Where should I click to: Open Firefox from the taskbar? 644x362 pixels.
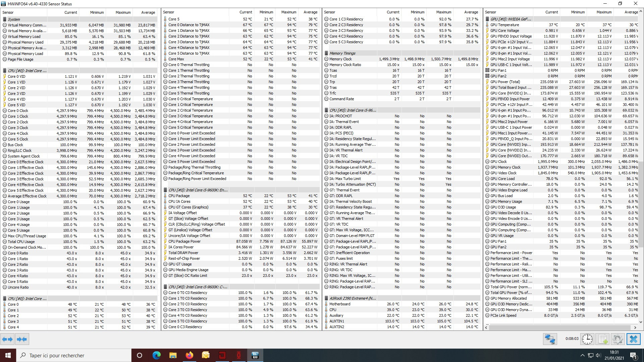[x=189, y=355]
